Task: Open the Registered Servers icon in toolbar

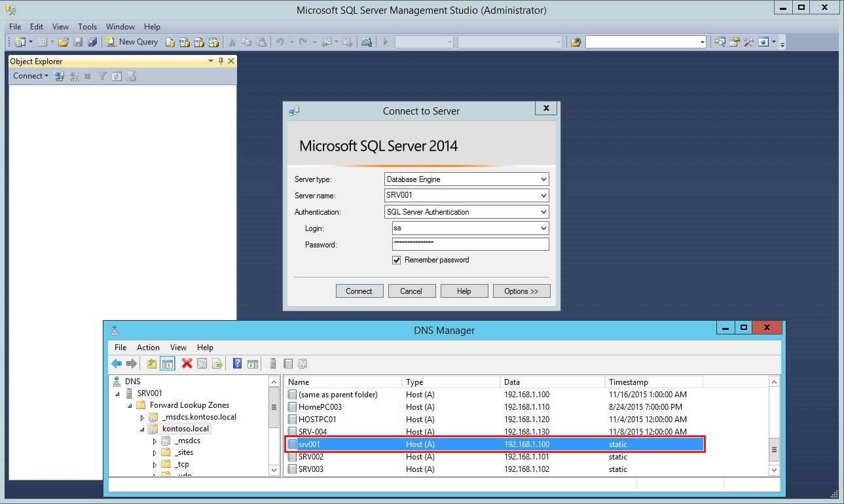Action: click(x=720, y=42)
